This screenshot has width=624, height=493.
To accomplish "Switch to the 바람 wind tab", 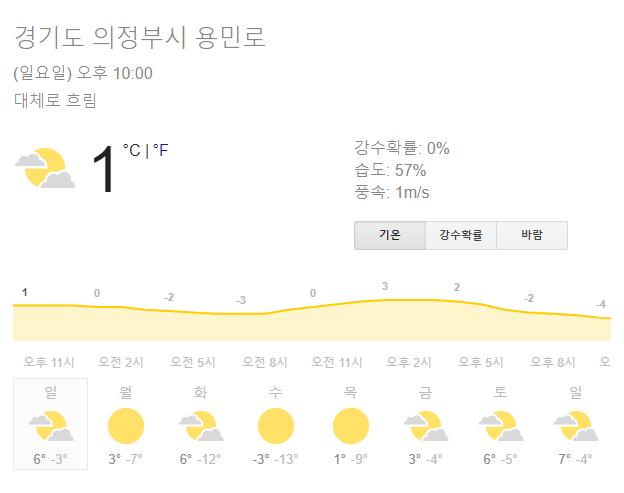I will (x=532, y=236).
